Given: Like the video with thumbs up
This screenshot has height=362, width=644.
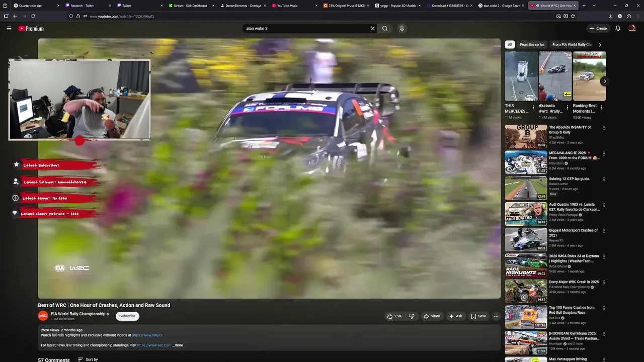Looking at the screenshot, I should (x=394, y=316).
